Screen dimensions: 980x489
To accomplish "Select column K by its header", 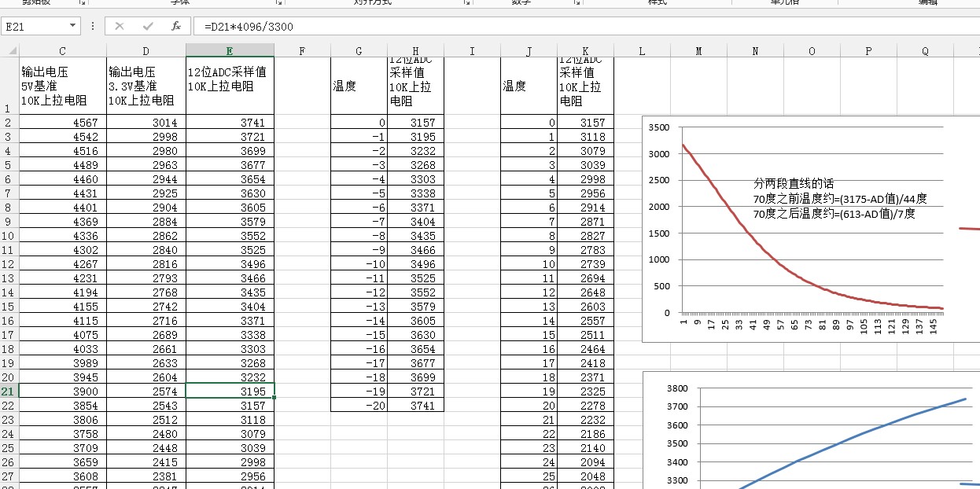I will click(x=585, y=51).
